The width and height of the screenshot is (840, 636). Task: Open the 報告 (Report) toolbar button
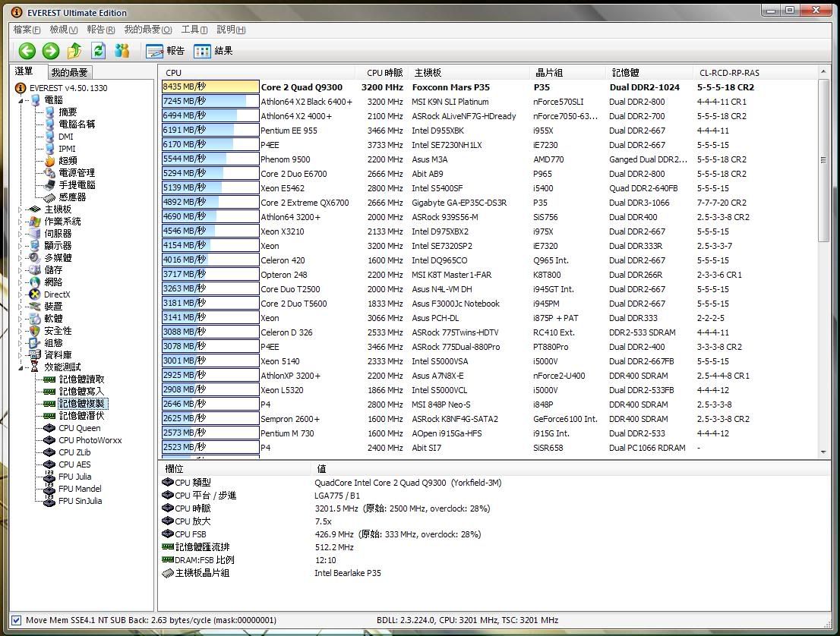click(x=165, y=51)
